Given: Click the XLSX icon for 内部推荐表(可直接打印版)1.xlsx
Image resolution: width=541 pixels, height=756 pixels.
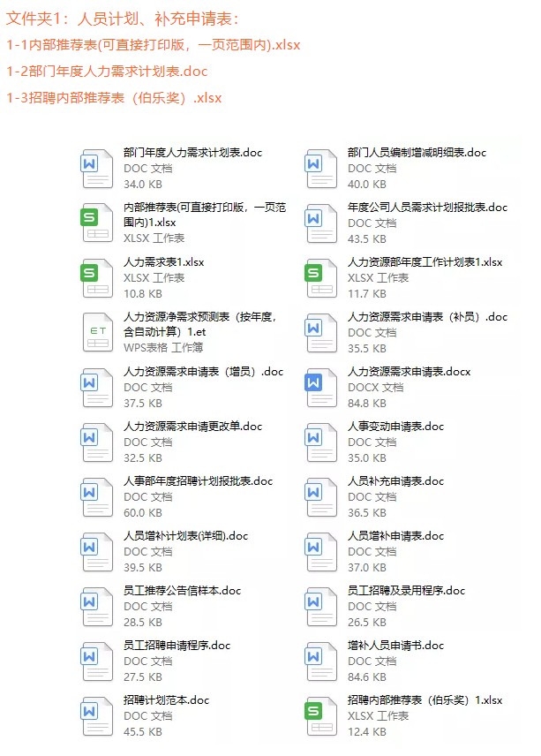Looking at the screenshot, I should 96,223.
